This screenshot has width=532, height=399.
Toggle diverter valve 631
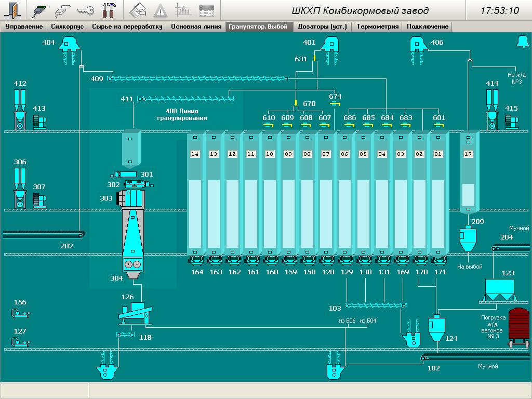point(314,59)
